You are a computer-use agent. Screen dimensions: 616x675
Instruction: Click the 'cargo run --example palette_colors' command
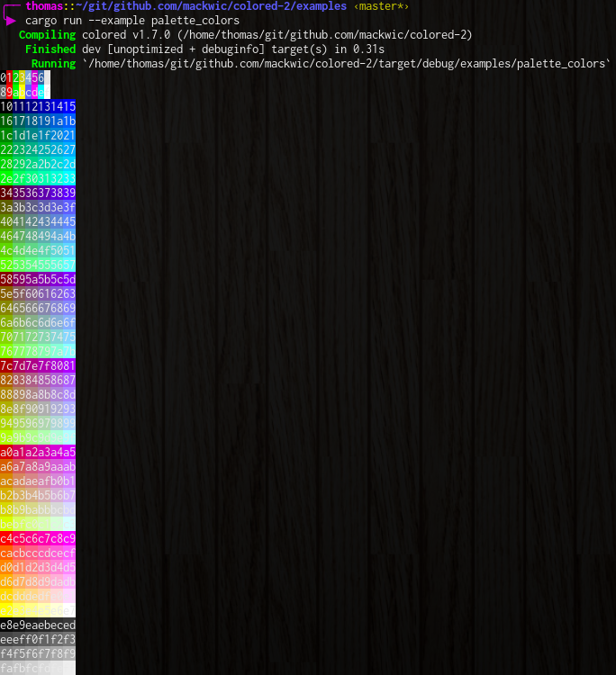[x=132, y=21]
